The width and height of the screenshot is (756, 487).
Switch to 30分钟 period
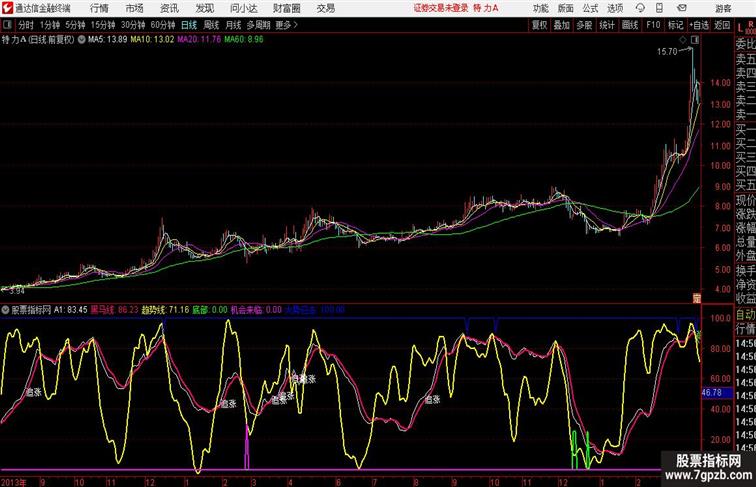(133, 25)
